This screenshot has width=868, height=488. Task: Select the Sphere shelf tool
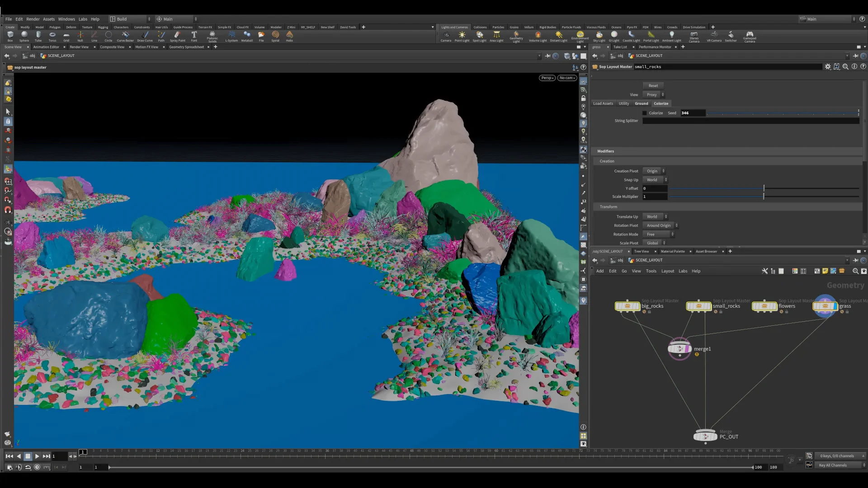pyautogui.click(x=24, y=36)
